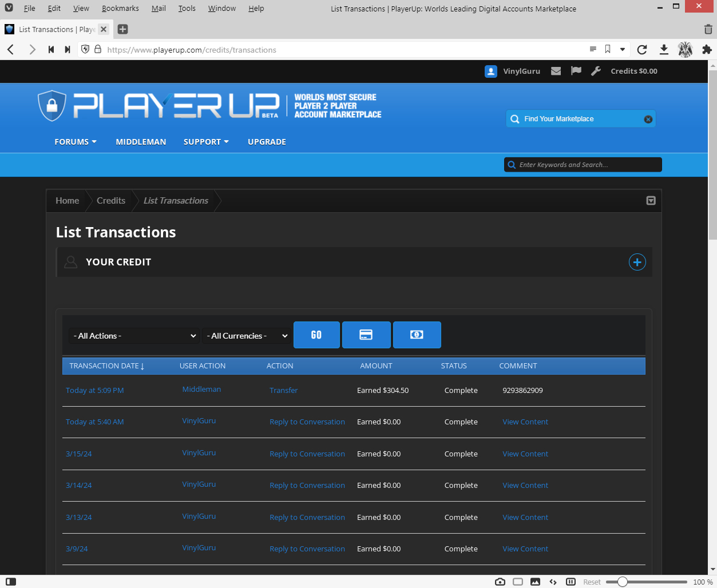Click the camera screenshot icon in bottom bar
Image resolution: width=717 pixels, height=588 pixels.
tap(500, 581)
